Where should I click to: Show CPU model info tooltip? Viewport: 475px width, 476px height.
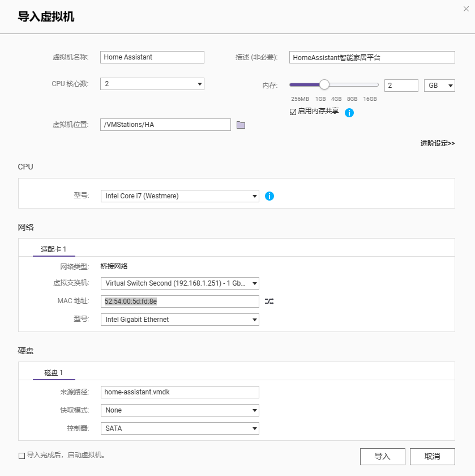(x=269, y=196)
